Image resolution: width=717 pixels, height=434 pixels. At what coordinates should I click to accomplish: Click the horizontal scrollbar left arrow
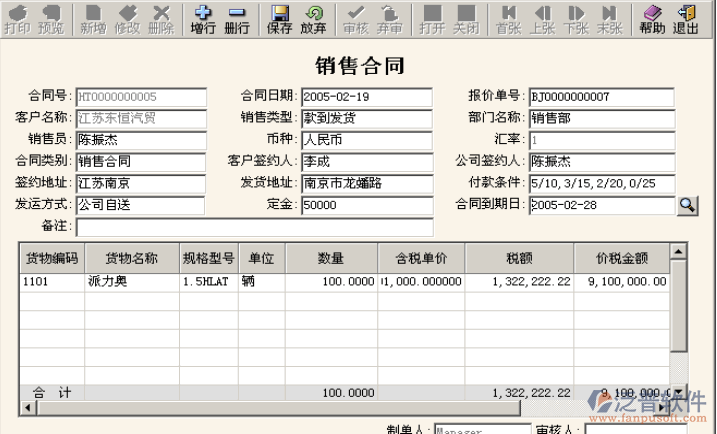click(25, 408)
